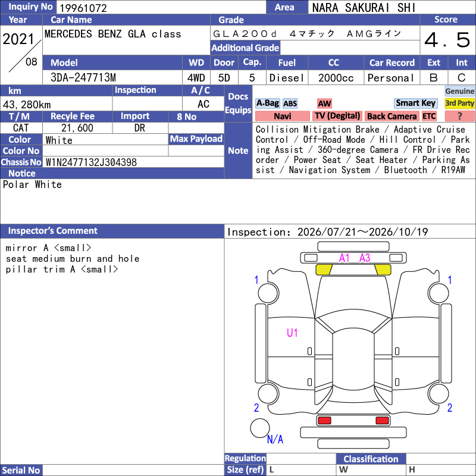Click chassis number W1N2477132J304398

[91, 162]
